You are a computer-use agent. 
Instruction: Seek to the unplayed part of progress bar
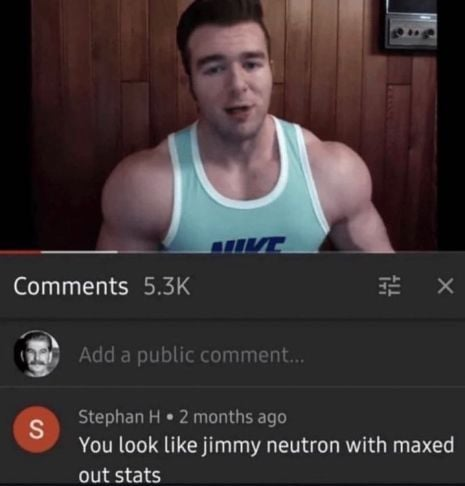point(291,252)
